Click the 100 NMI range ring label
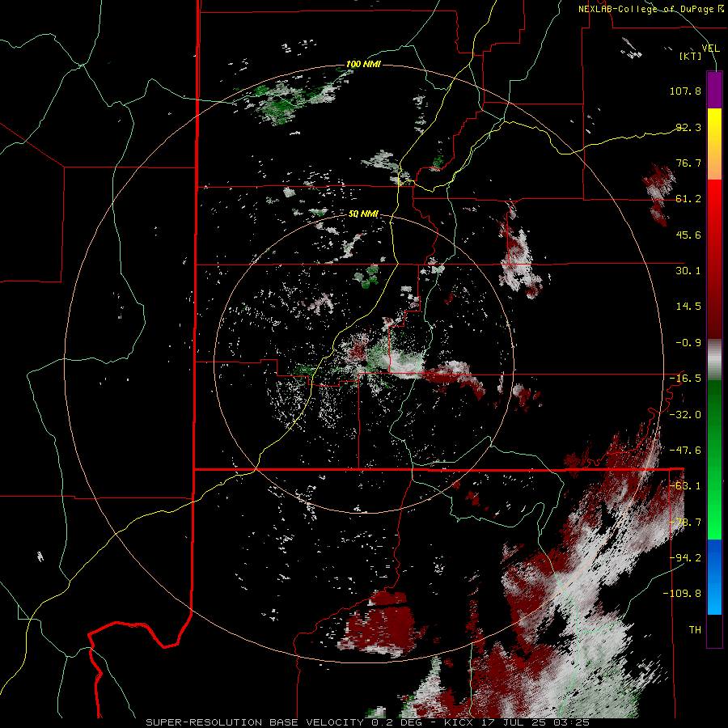This screenshot has height=728, width=728. click(363, 64)
